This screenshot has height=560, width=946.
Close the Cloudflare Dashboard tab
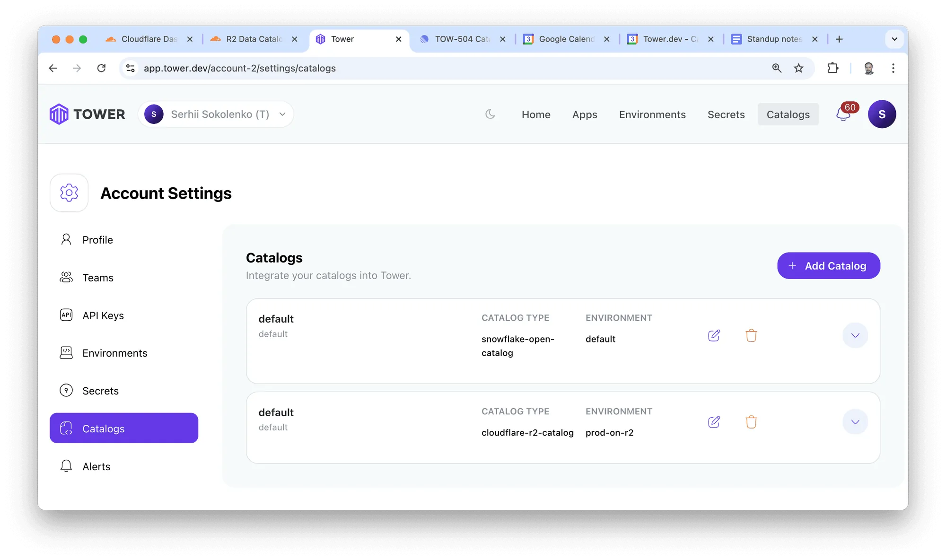(x=190, y=39)
